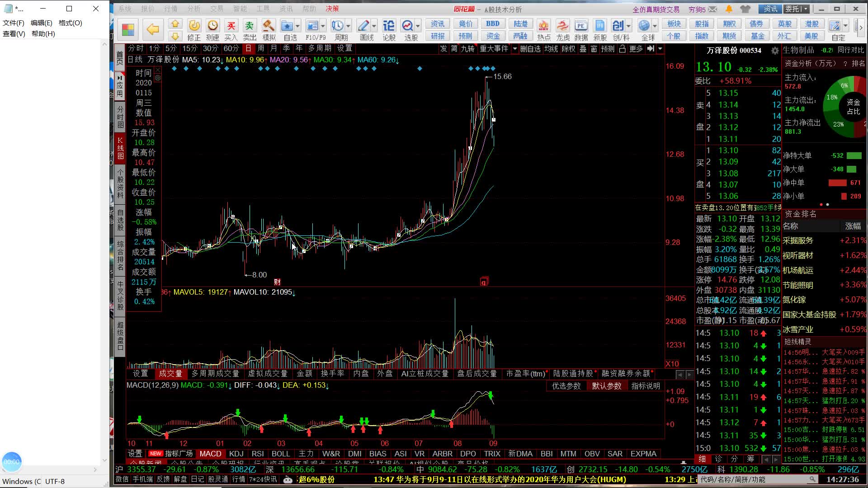This screenshot has width=868, height=488.
Task: Click the 周期 period clock icon
Action: [x=337, y=26]
